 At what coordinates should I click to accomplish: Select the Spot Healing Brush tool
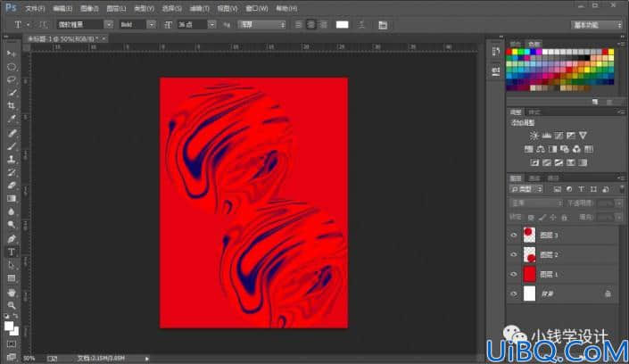click(x=12, y=133)
